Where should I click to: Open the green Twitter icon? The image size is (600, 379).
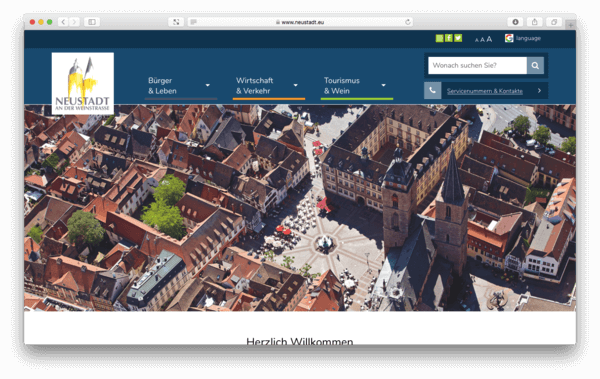458,38
